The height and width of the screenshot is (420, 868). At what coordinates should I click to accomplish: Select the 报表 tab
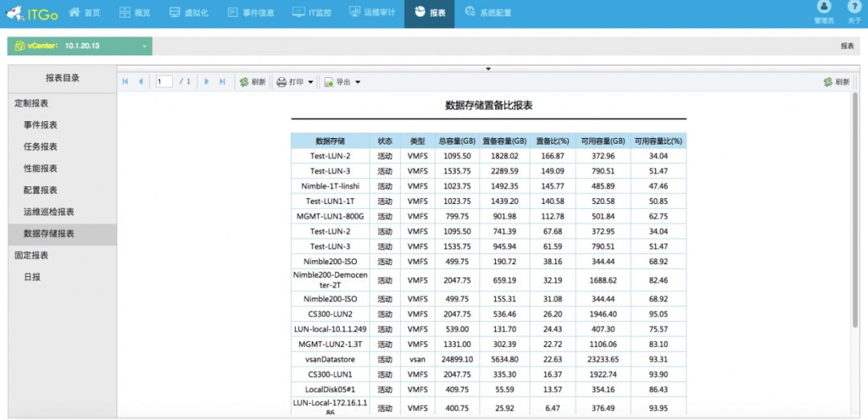click(429, 14)
